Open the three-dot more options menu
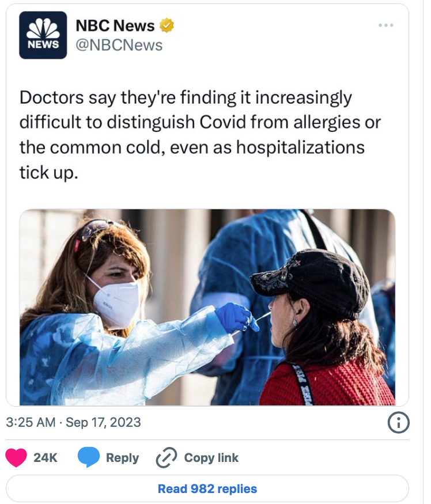Image resolution: width=431 pixels, height=504 pixels. point(386,25)
